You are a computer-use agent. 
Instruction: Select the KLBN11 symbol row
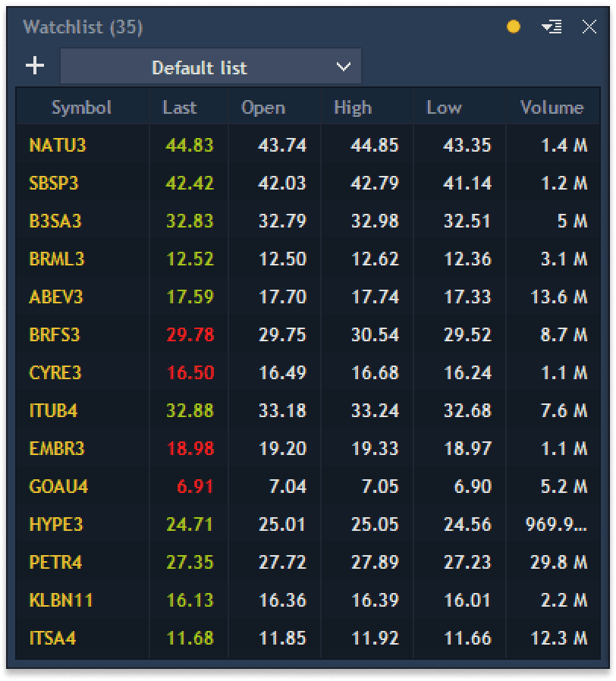pyautogui.click(x=61, y=600)
